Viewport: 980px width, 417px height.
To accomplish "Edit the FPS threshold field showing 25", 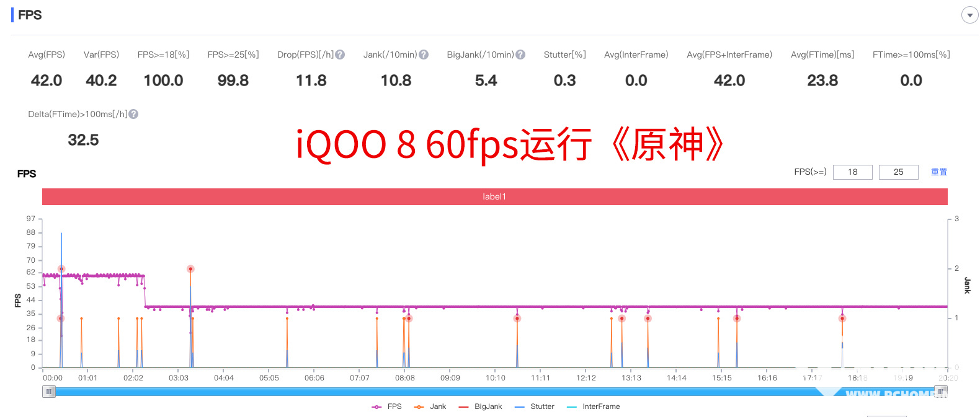I will tap(899, 172).
